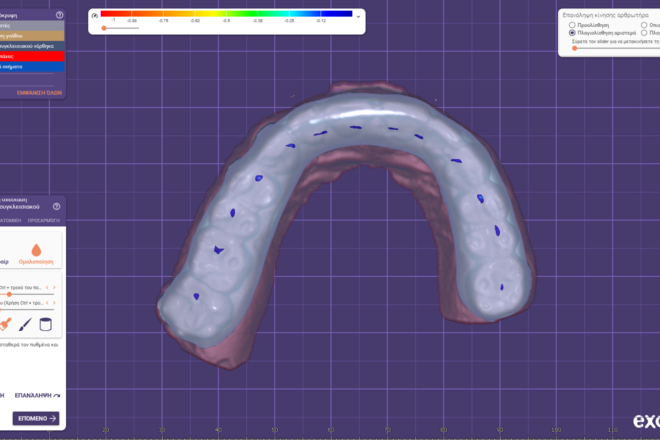The height and width of the screenshot is (440, 660).
Task: Select the bottom-right radio option in articulator panel
Action: click(x=644, y=32)
